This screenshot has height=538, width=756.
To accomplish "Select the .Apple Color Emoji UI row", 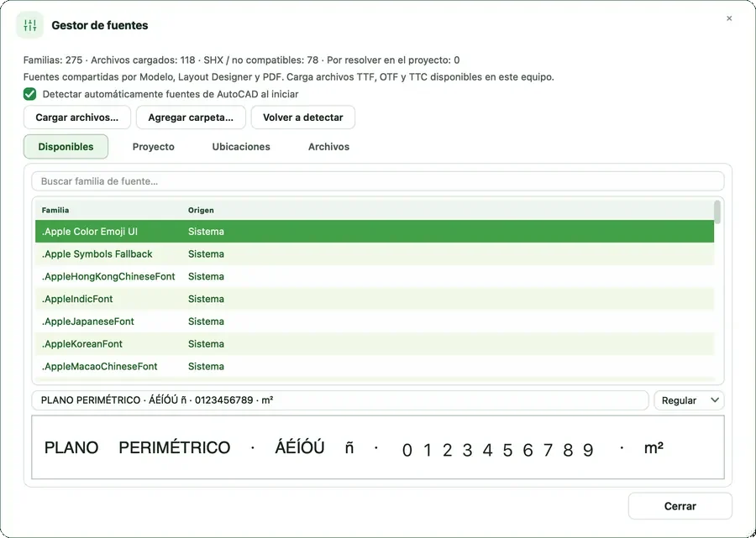I will click(x=375, y=232).
